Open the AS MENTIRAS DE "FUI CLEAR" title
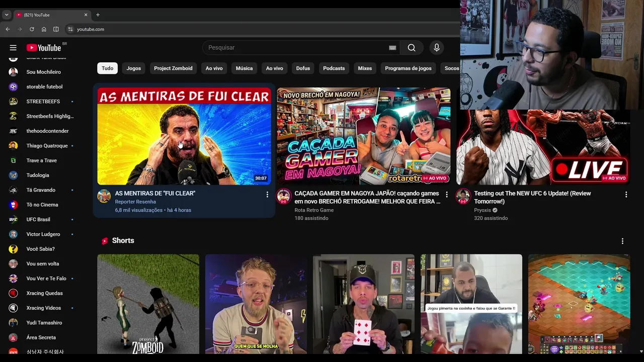The height and width of the screenshot is (362, 644). [x=155, y=193]
